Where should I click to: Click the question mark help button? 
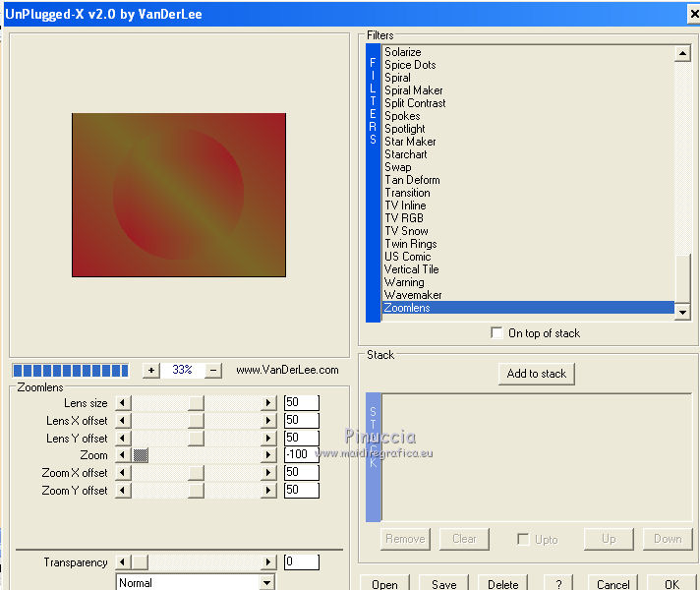558,583
